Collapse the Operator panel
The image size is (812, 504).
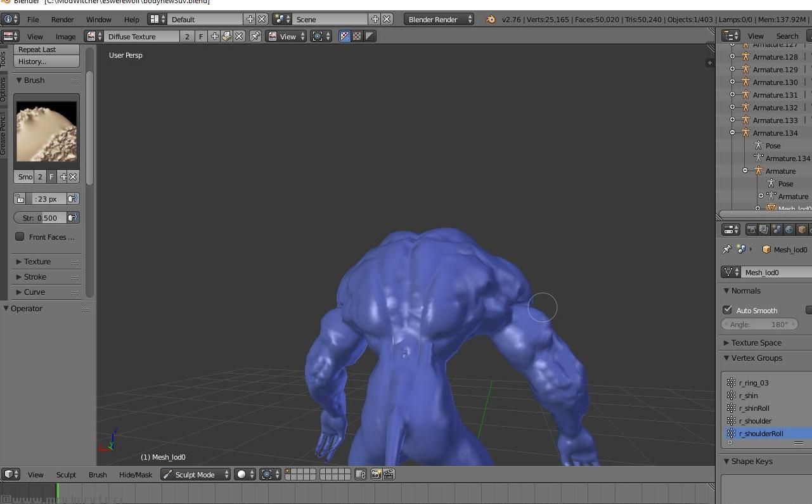coord(27,309)
